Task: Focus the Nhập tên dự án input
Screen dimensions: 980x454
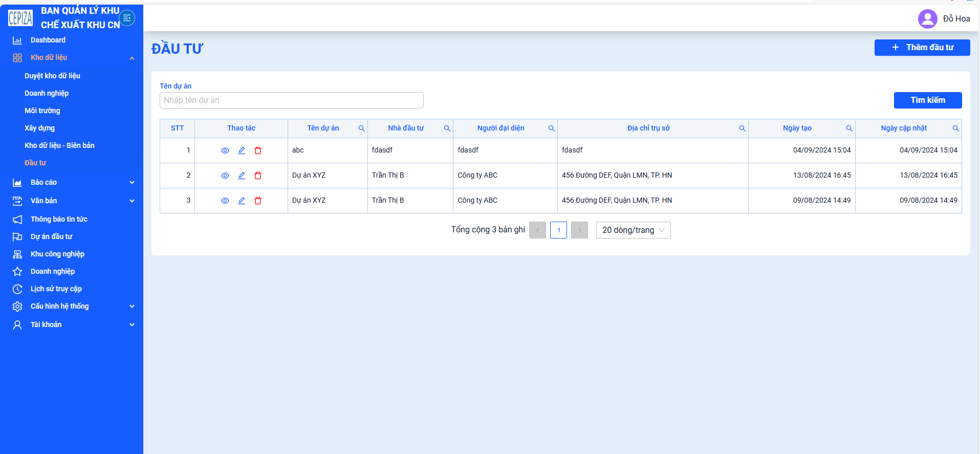Action: tap(292, 100)
